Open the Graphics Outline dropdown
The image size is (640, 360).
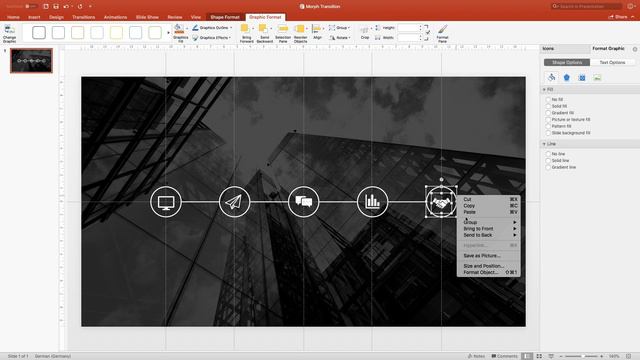click(212, 28)
